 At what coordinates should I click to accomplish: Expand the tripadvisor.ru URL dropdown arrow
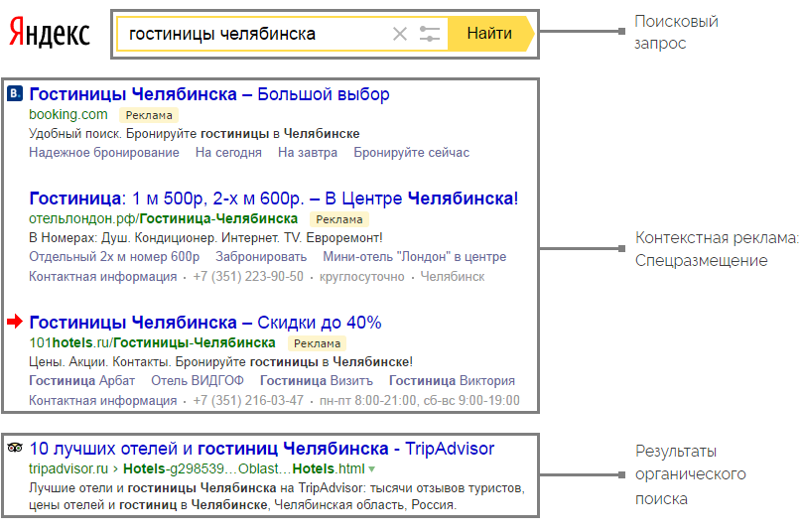point(372,468)
